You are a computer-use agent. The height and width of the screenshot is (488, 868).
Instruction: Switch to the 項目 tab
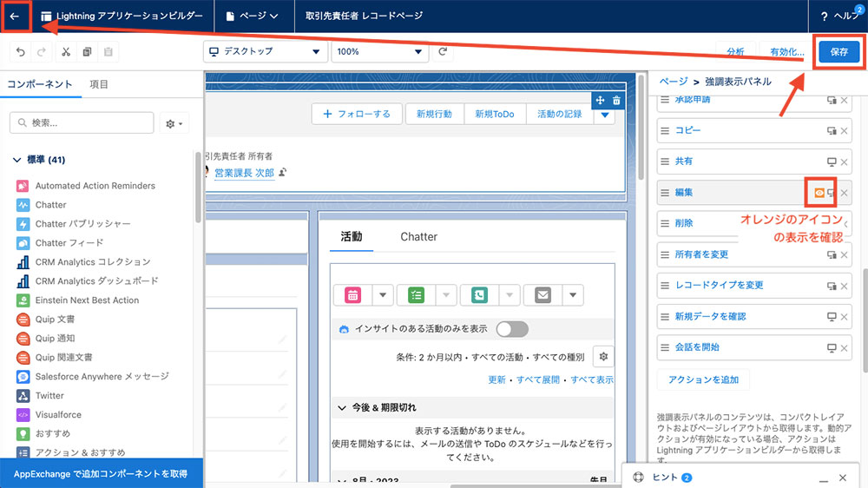point(99,84)
